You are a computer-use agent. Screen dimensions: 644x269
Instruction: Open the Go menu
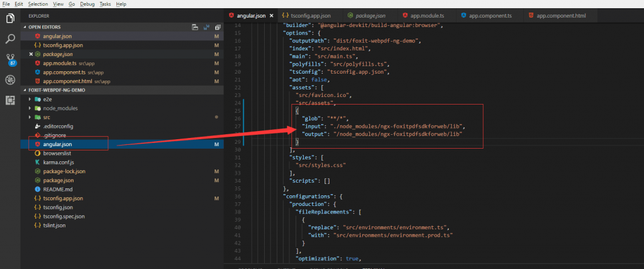pos(72,4)
